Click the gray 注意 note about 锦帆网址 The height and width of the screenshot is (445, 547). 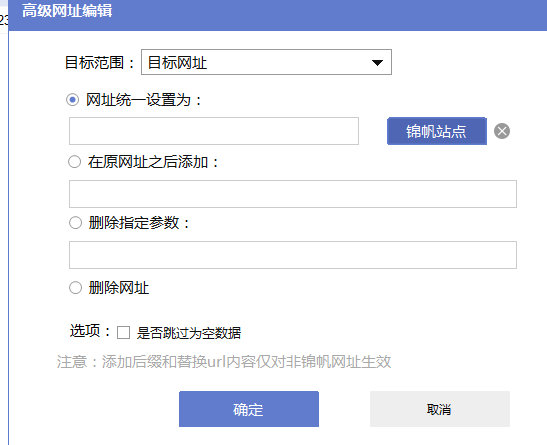pos(224,362)
